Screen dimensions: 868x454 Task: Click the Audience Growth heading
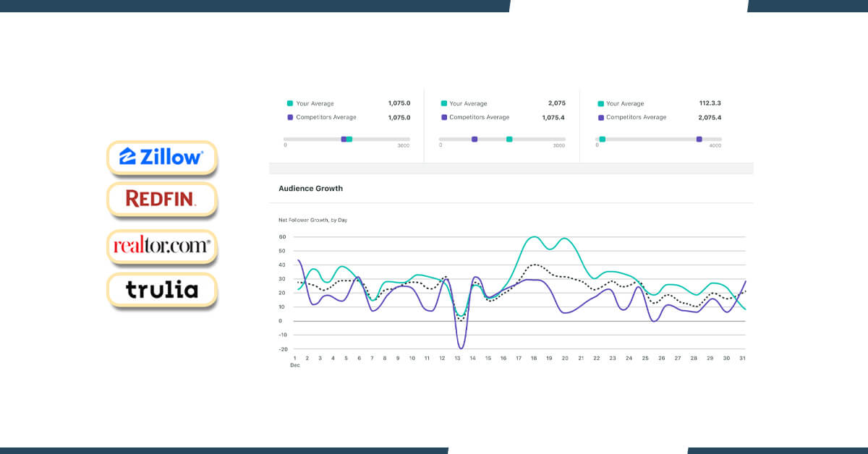coord(311,189)
